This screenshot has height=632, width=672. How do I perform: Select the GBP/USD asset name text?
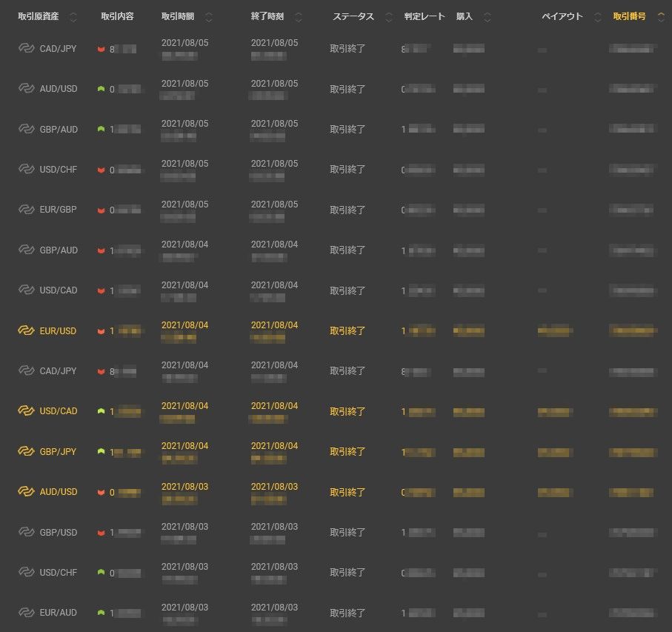point(59,532)
